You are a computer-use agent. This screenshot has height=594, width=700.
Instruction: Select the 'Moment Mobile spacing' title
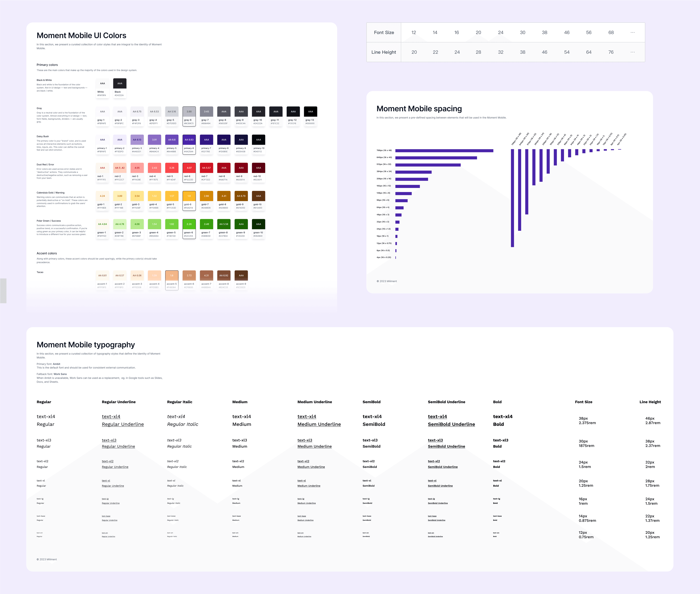point(419,109)
